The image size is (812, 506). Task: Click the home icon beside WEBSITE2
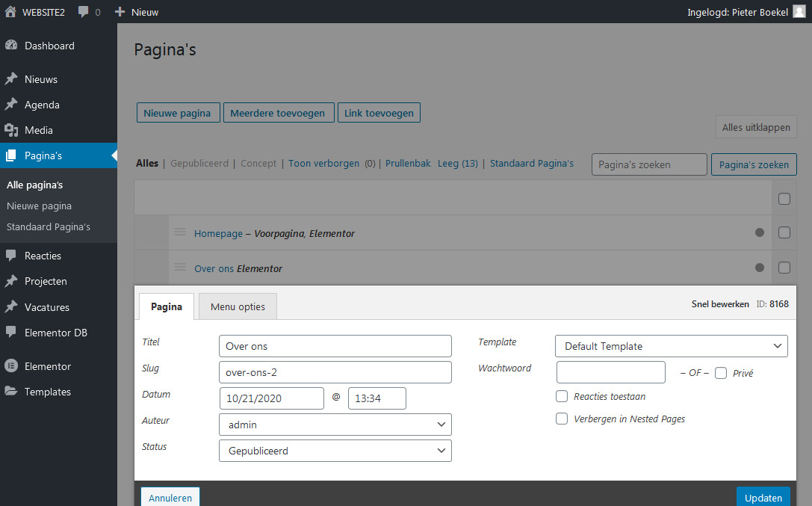[10, 12]
